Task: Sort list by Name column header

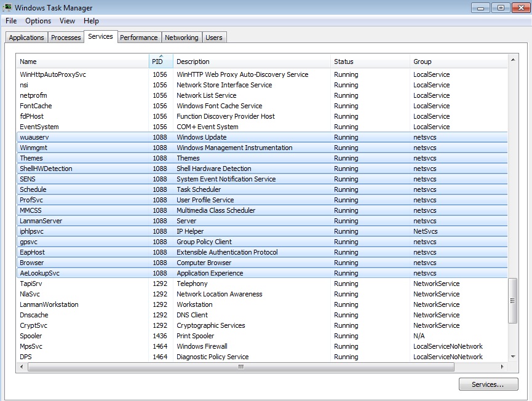Action: tap(82, 62)
